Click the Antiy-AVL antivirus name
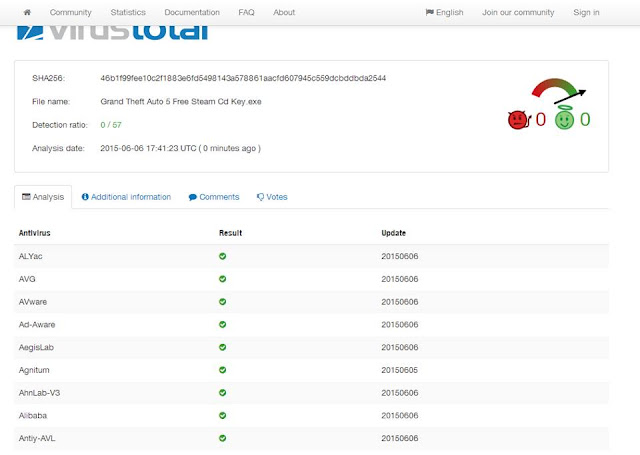This screenshot has width=640, height=455. tap(37, 438)
